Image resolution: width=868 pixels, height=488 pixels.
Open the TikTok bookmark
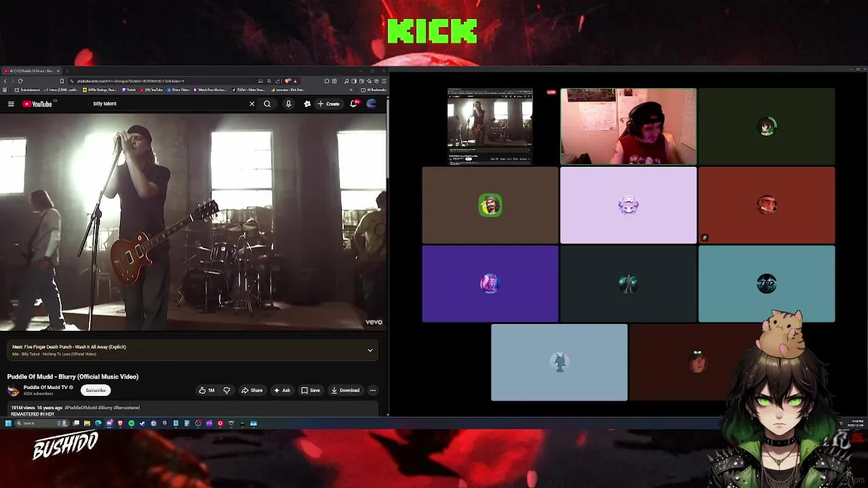(248, 89)
